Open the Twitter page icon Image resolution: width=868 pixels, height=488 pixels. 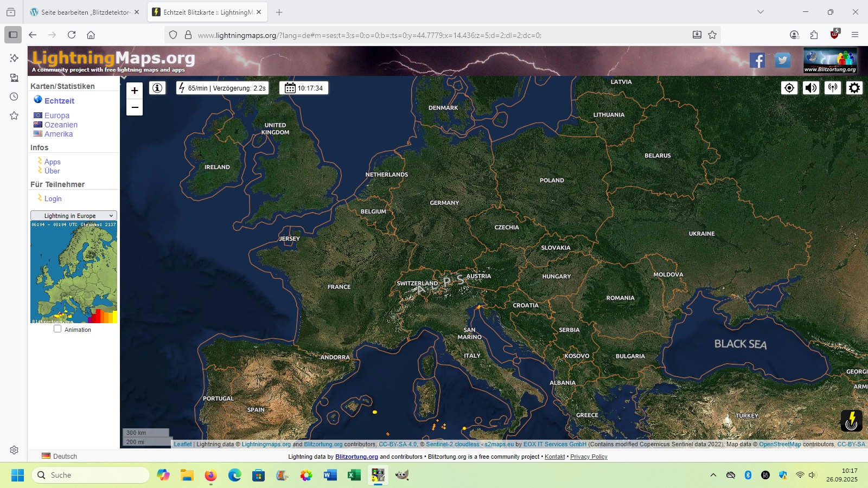[782, 60]
